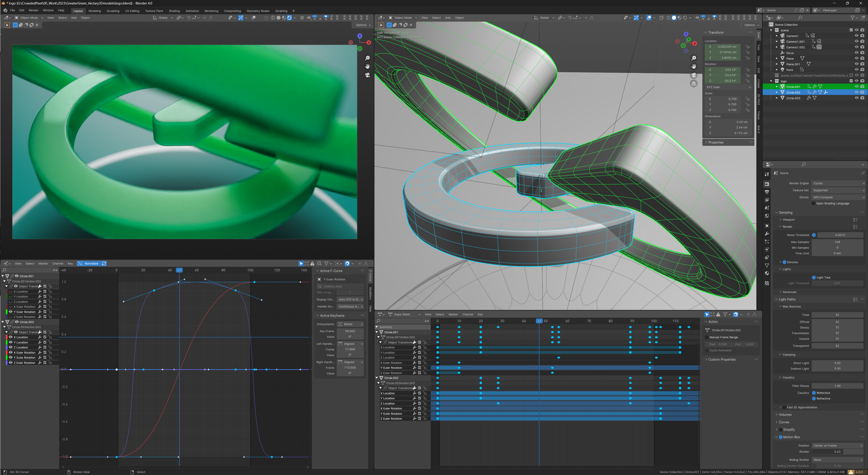Open Motion Blur Position dropdown

click(x=838, y=446)
